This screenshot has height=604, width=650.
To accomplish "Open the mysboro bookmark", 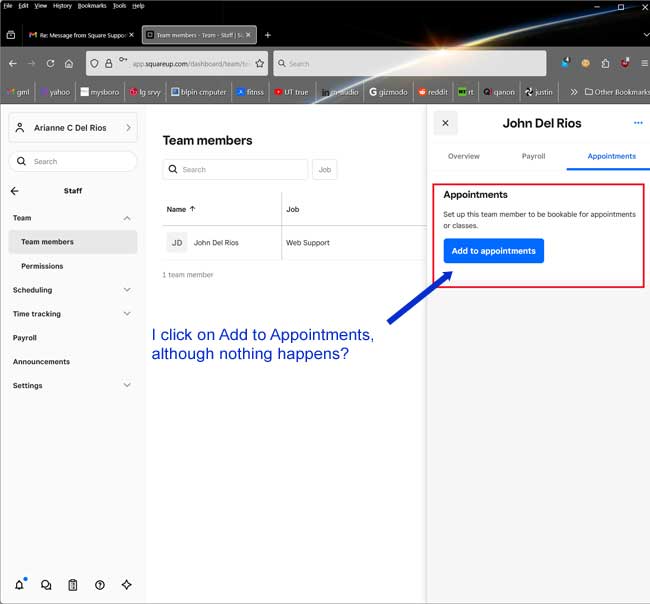I will tap(99, 92).
